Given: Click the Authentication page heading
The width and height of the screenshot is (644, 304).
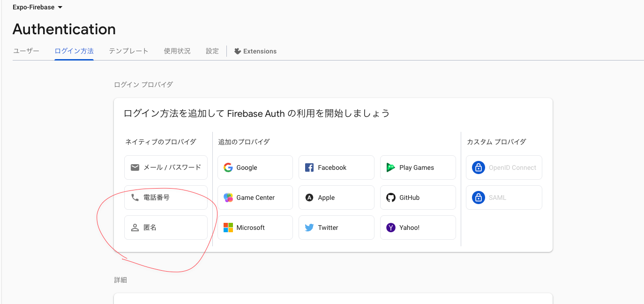Looking at the screenshot, I should point(64,29).
